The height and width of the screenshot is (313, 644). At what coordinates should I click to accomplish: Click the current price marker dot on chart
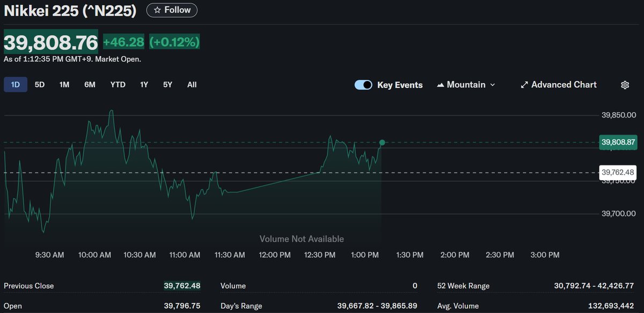click(x=382, y=143)
